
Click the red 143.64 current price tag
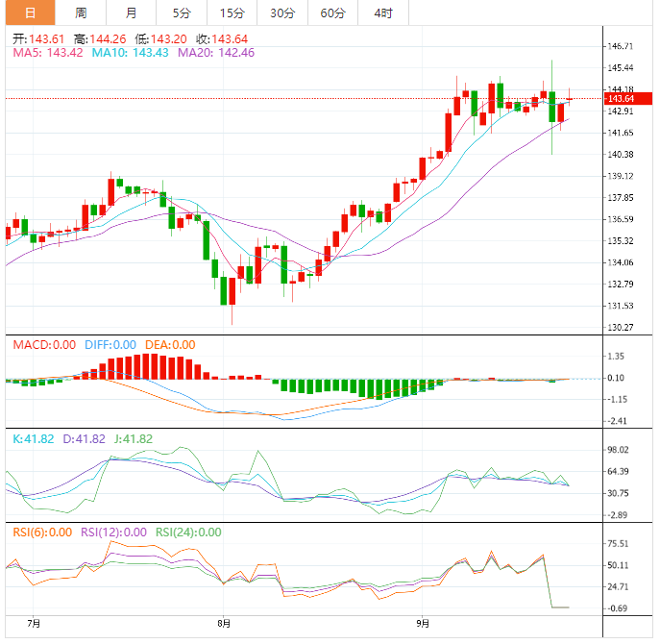pos(628,99)
